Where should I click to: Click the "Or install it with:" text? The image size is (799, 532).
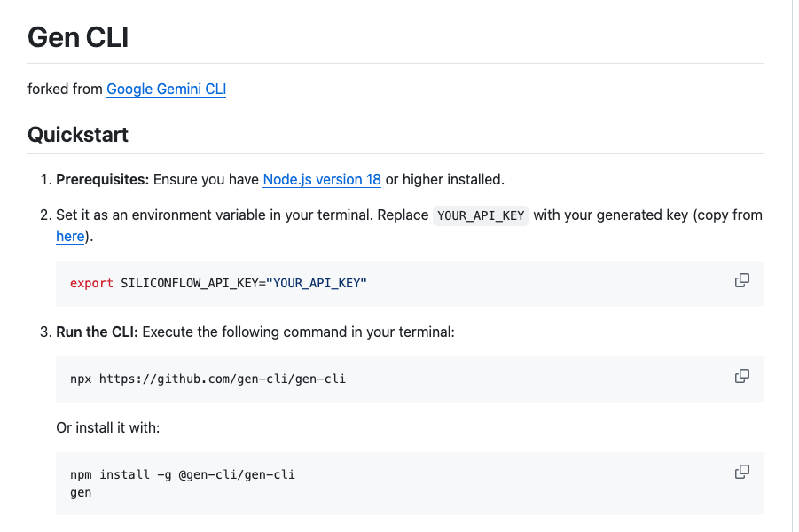pos(107,427)
